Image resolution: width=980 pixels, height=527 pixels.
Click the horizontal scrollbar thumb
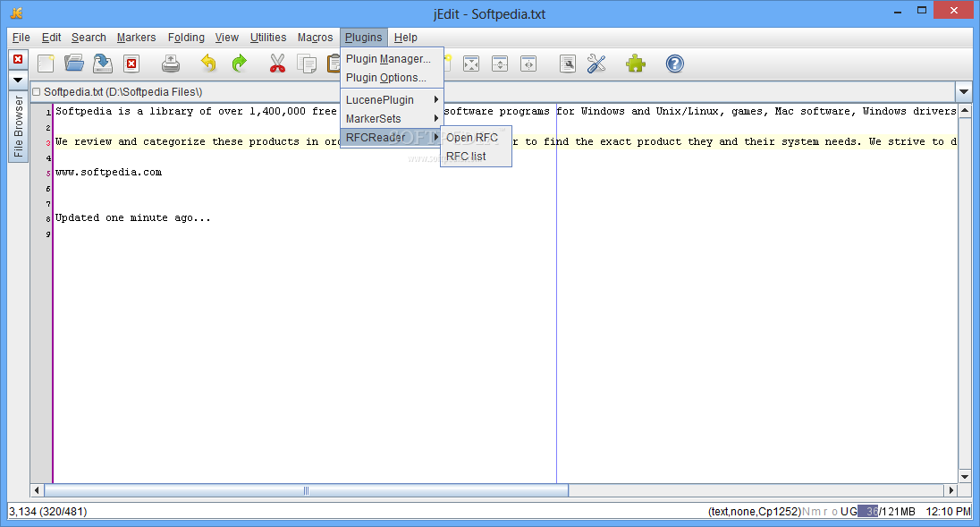pyautogui.click(x=306, y=490)
